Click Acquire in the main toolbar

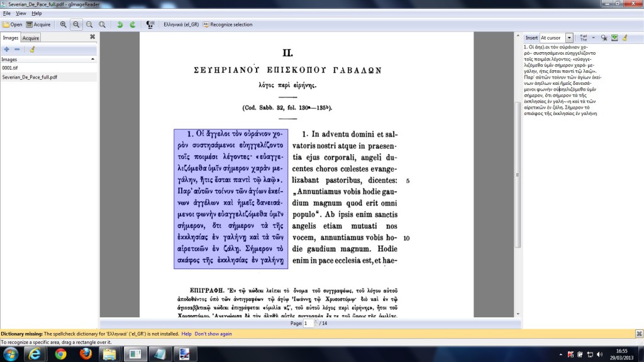(x=38, y=25)
